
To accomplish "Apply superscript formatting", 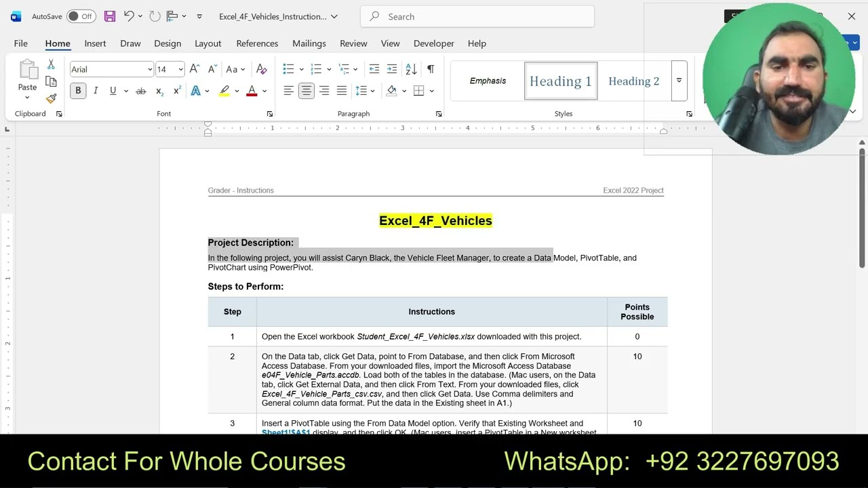I will pos(177,91).
